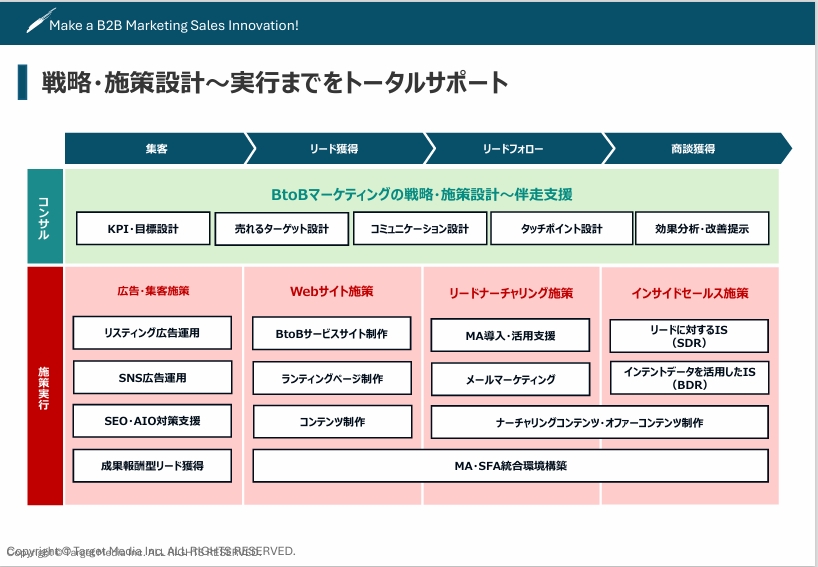Select the MA導入・活用支援 box

pyautogui.click(x=510, y=335)
